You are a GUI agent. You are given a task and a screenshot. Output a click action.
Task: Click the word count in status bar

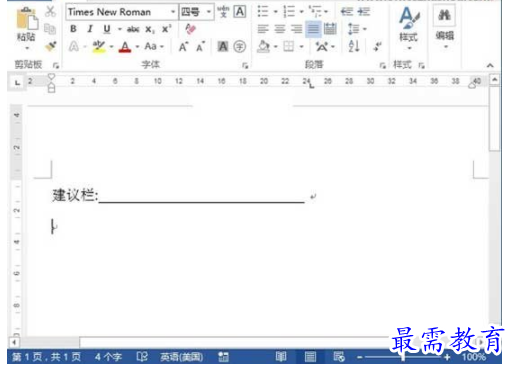pyautogui.click(x=108, y=357)
